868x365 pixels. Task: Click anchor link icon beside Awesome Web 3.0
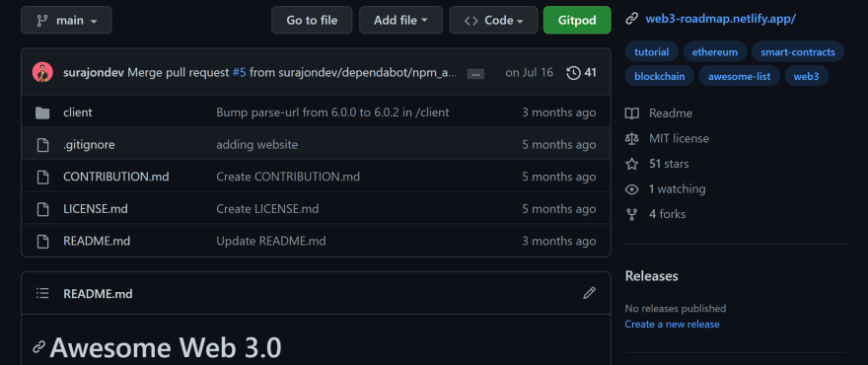[38, 347]
